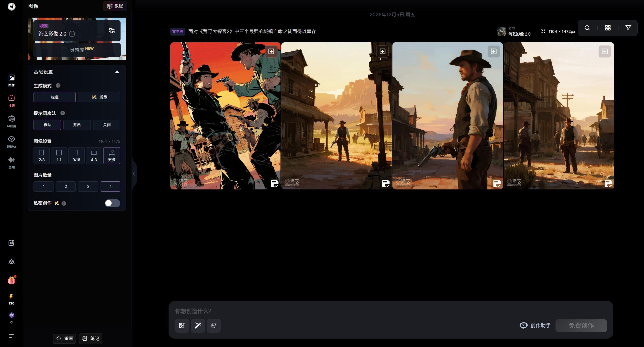Open the search icon in top toolbar
The width and height of the screenshot is (644, 347).
[x=587, y=28]
